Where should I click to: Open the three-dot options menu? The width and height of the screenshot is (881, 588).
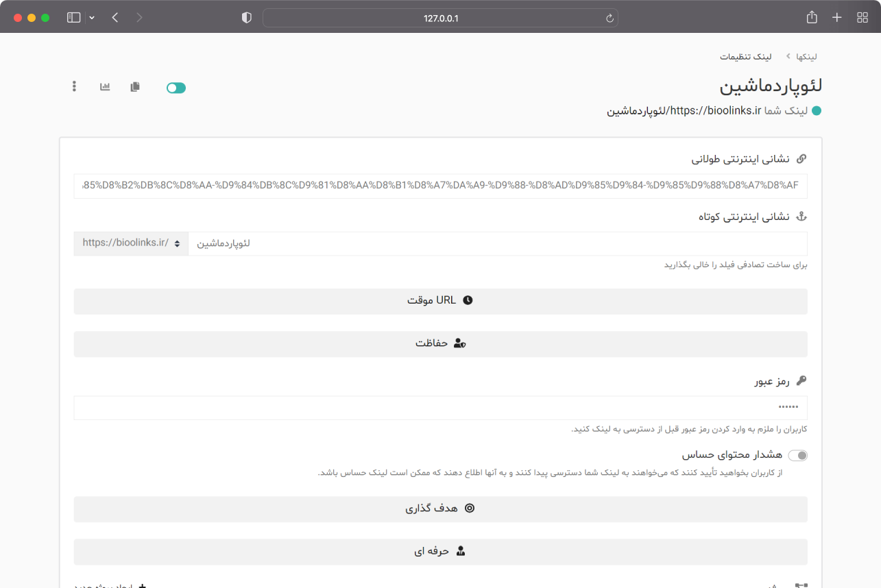point(74,86)
